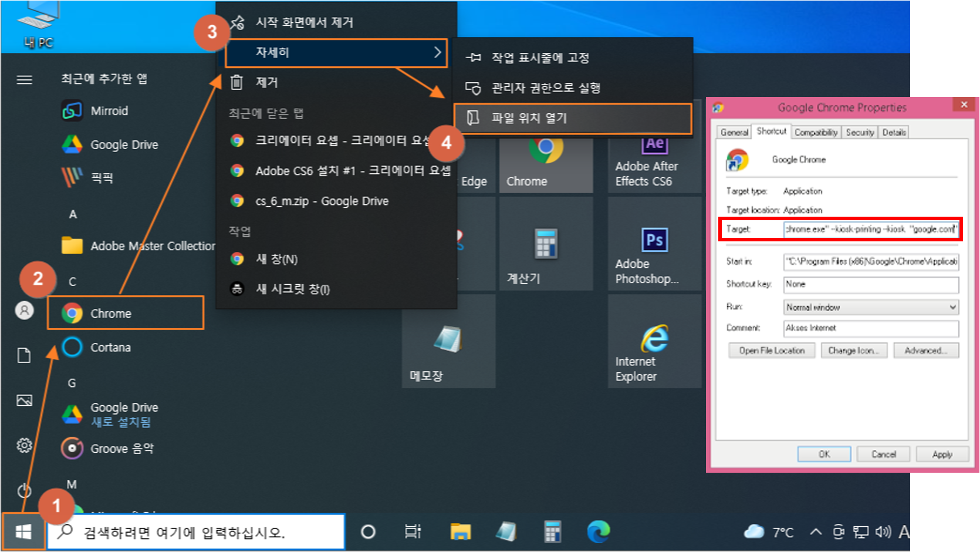Image resolution: width=980 pixels, height=552 pixels.
Task: Switch to Details tab
Action: coord(894,132)
